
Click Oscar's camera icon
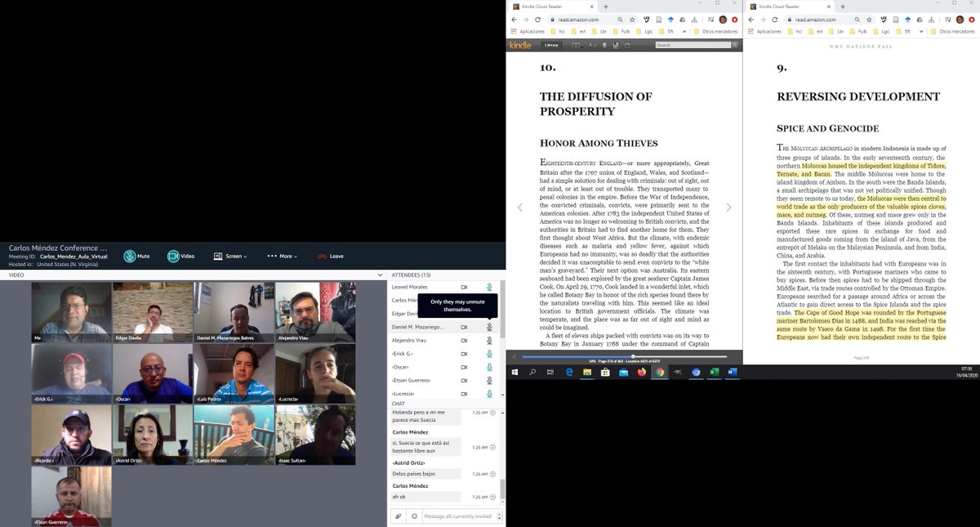[x=464, y=367]
